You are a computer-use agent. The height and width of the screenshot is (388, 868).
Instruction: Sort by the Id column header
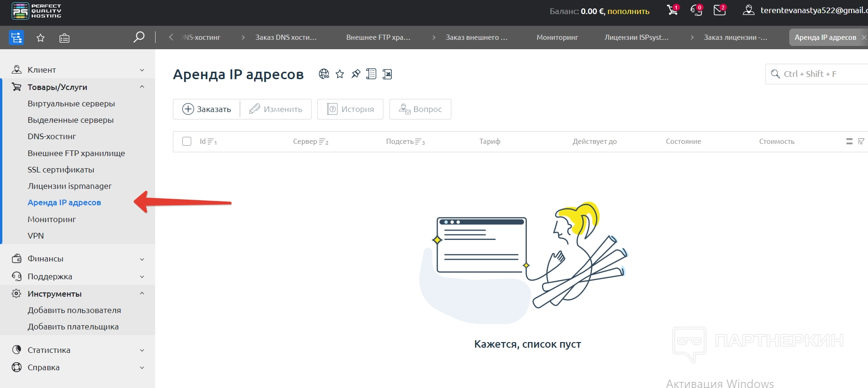coord(208,142)
